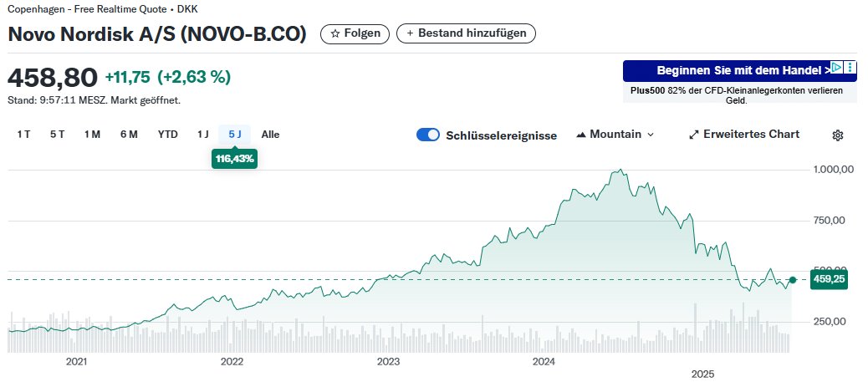This screenshot has width=868, height=382.
Task: Click the 2021 axis label
Action: coord(76,362)
